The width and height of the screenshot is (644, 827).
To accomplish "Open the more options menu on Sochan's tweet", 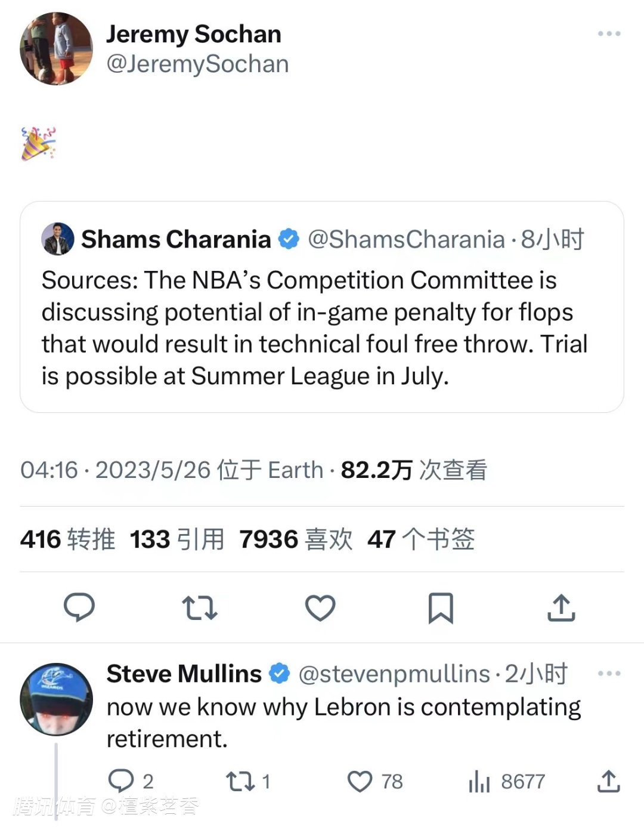I will tap(609, 34).
